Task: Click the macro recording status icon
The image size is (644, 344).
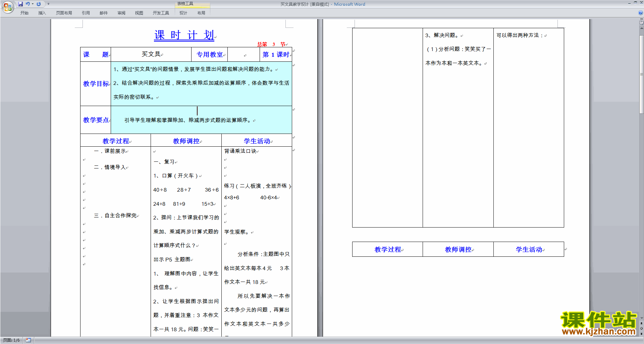Action: coord(28,340)
